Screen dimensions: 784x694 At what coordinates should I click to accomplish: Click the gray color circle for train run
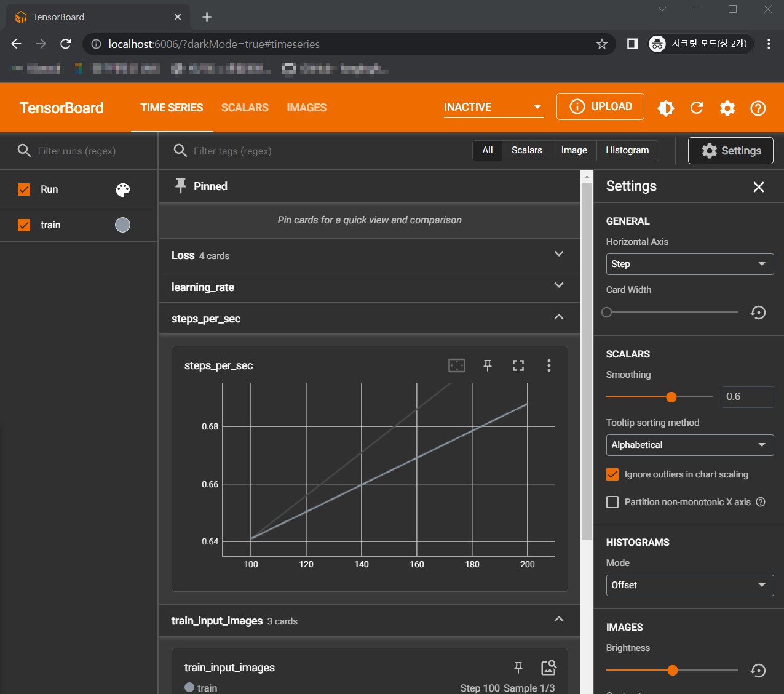coord(123,225)
